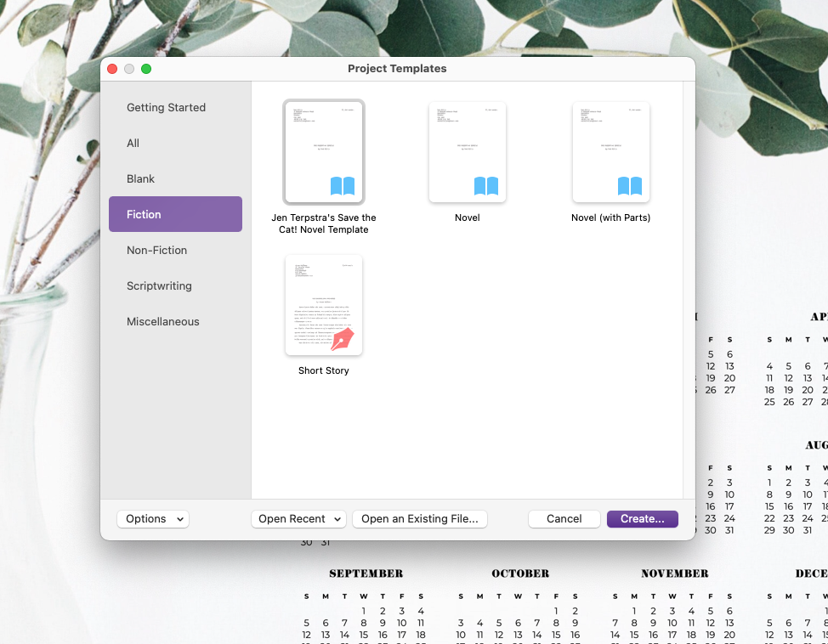Cancel the template dialog

[x=564, y=518]
